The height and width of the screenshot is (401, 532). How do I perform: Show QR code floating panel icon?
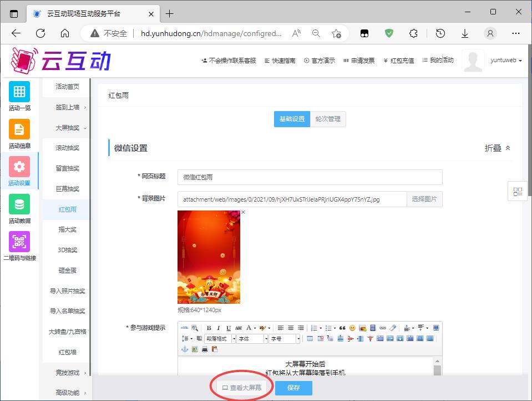pyautogui.click(x=518, y=192)
